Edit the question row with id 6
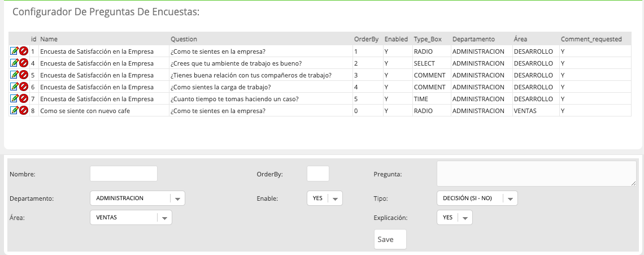644x255 pixels. click(14, 87)
